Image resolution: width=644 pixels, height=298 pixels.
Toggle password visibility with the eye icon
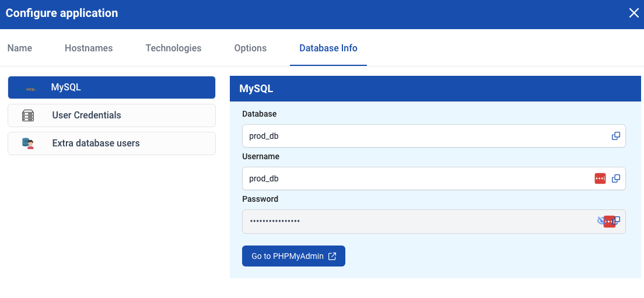point(600,221)
